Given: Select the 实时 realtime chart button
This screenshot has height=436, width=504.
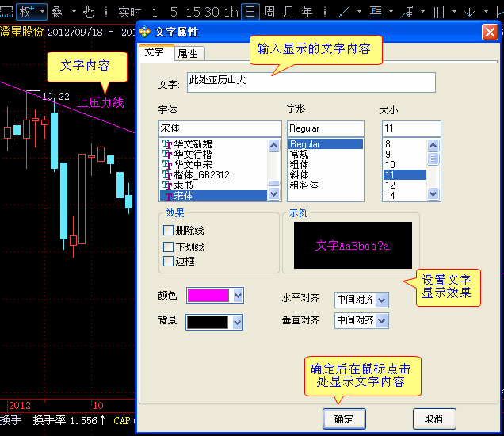Looking at the screenshot, I should click(x=129, y=12).
